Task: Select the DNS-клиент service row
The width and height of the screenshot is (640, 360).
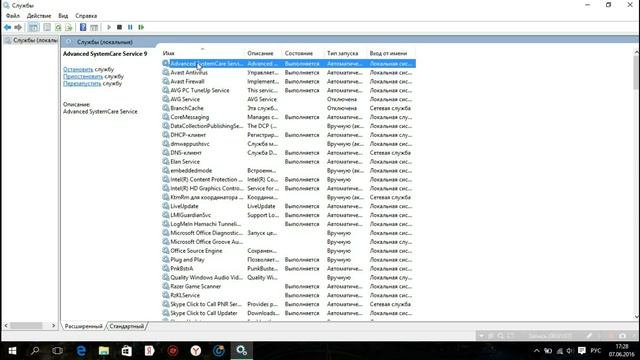Action: [x=289, y=153]
